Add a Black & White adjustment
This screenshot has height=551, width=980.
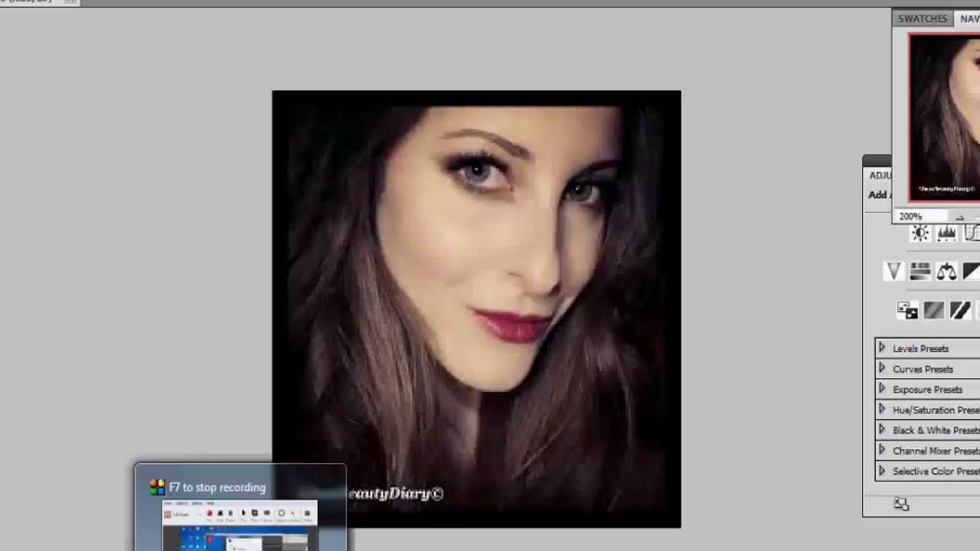[972, 272]
